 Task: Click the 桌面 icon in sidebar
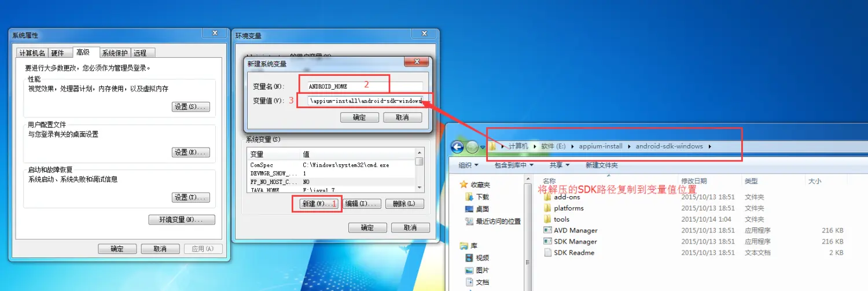tap(469, 209)
